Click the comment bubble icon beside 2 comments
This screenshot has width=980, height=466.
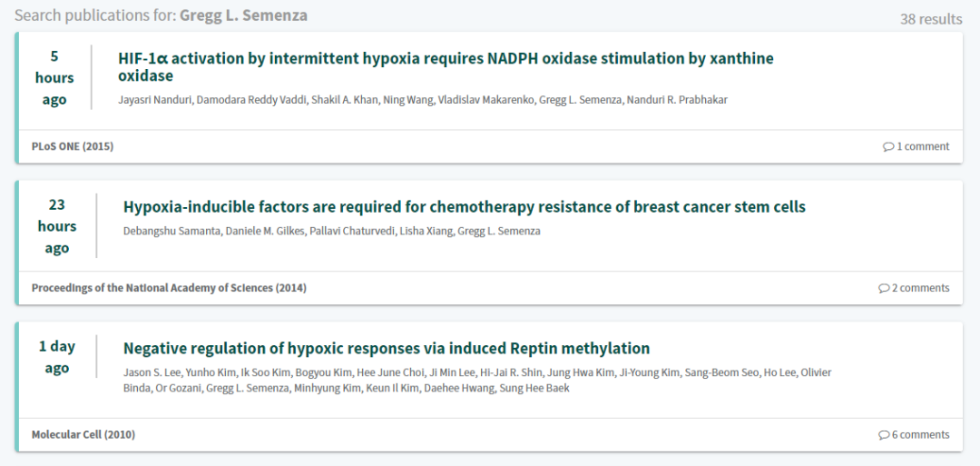[x=884, y=288]
